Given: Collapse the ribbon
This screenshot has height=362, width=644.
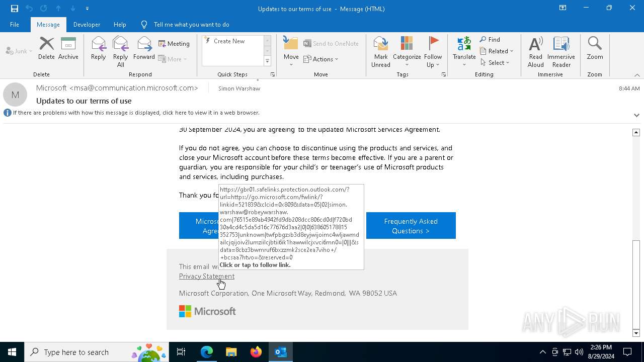Looking at the screenshot, I should pyautogui.click(x=637, y=75).
